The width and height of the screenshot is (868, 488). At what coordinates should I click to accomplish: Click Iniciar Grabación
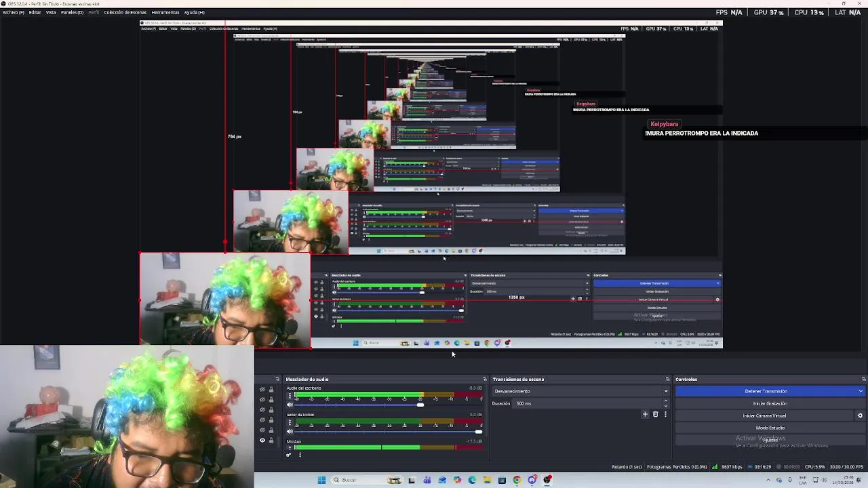[770, 403]
